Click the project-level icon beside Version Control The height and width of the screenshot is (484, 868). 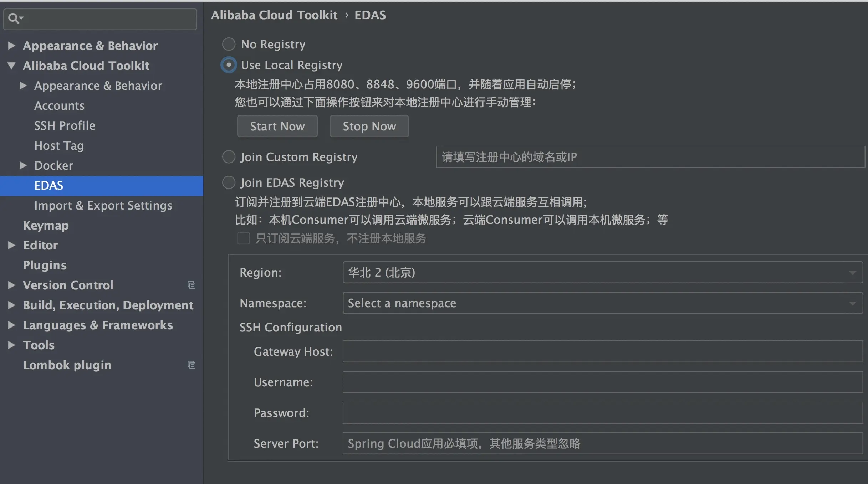click(192, 285)
